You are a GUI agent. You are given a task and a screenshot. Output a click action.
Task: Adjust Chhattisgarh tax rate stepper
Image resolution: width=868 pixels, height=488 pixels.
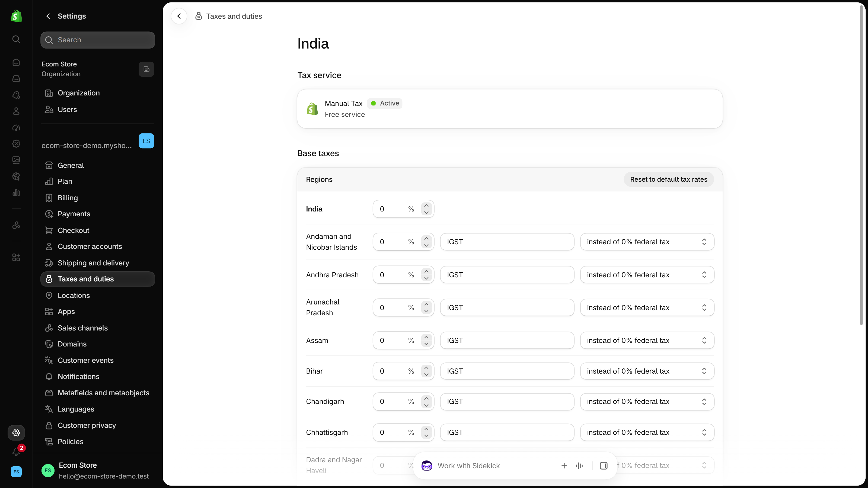426,432
